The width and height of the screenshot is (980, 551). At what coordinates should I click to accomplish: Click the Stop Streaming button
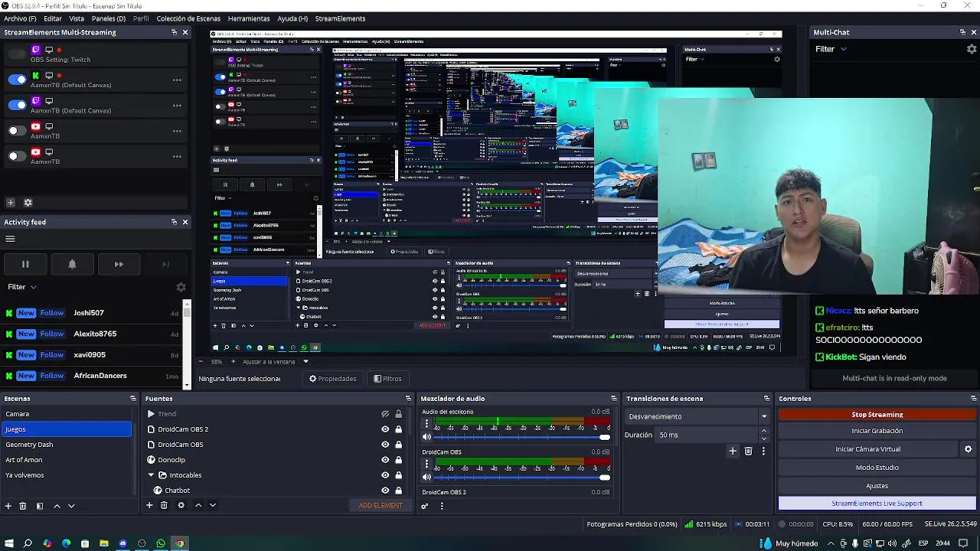pos(877,415)
